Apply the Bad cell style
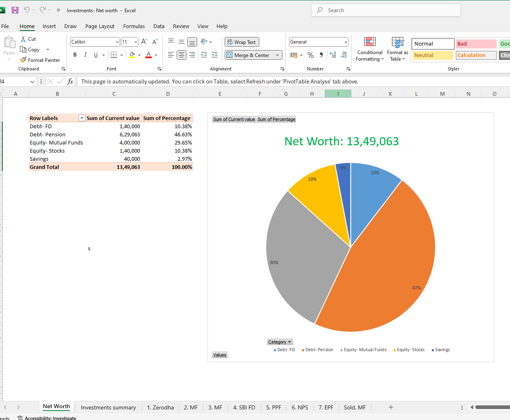This screenshot has width=510, height=420. (x=476, y=44)
